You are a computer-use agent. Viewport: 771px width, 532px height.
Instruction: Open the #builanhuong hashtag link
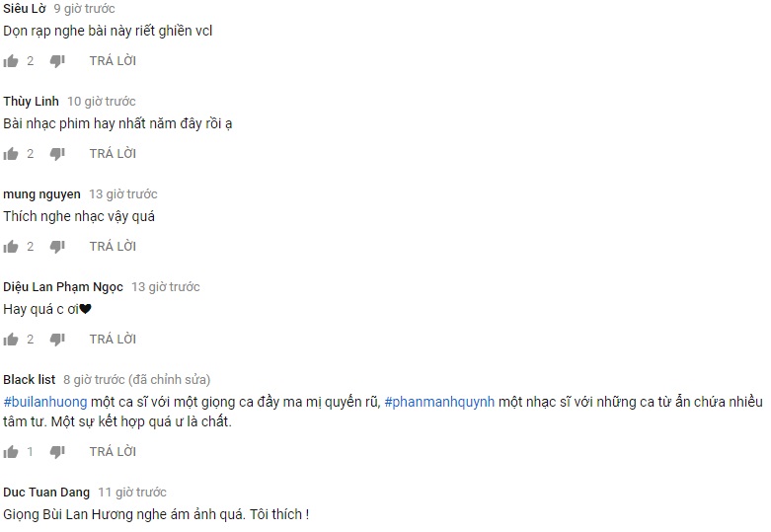[x=45, y=402]
